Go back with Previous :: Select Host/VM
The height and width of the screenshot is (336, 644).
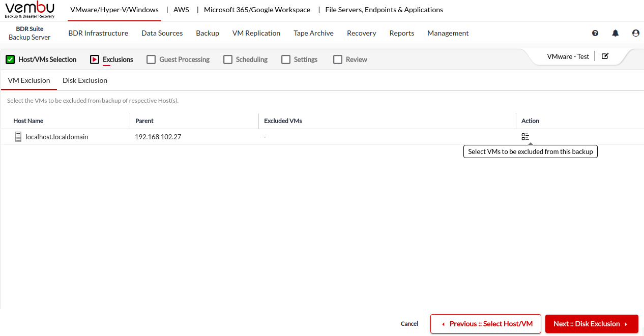(486, 324)
